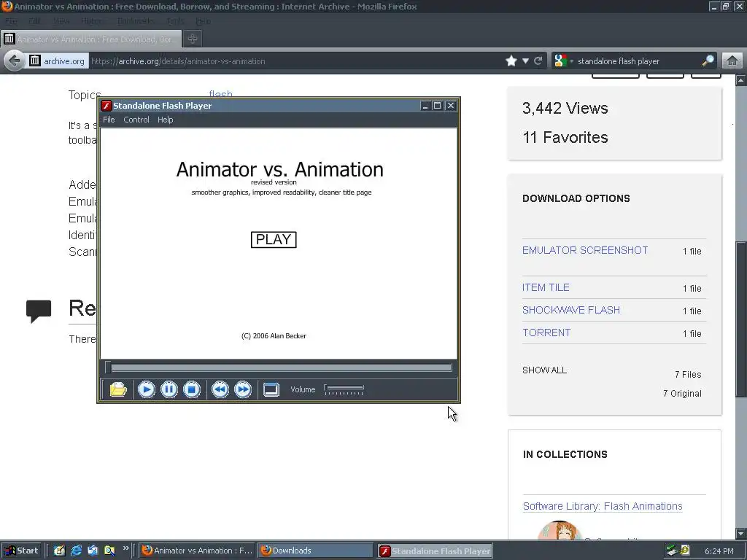The image size is (747, 560).
Task: Click the Reviews speech bubble icon
Action: point(39,311)
